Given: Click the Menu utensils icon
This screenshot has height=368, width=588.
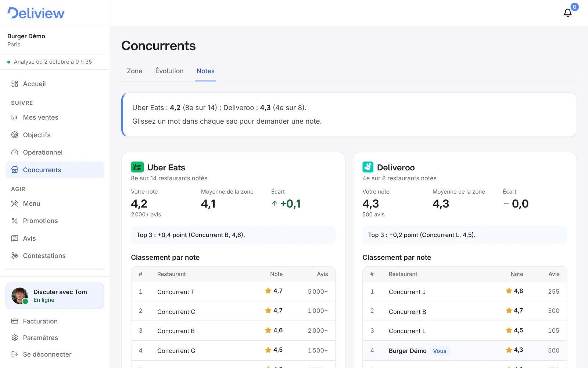Looking at the screenshot, I should point(15,204).
